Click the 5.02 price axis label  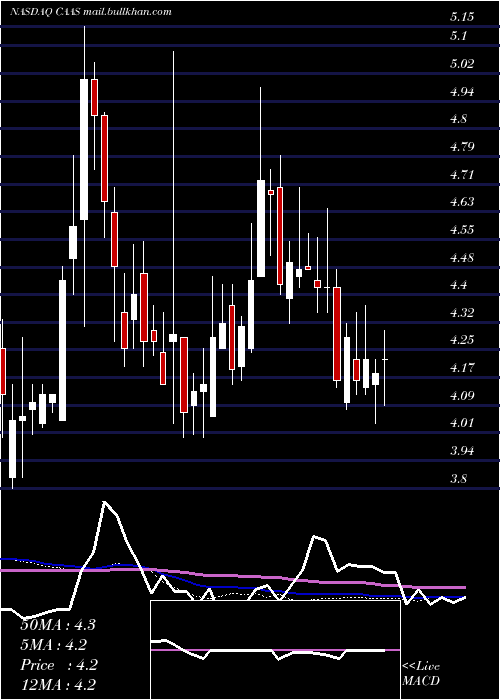(462, 63)
